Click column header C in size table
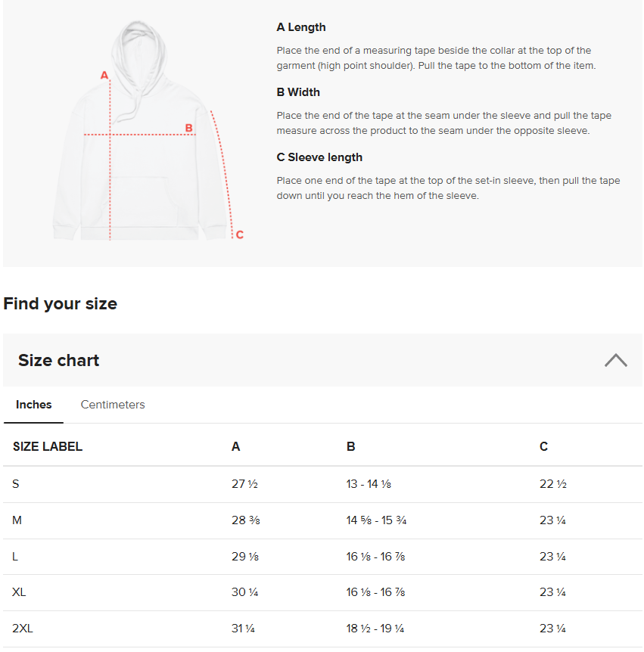644x652 pixels. pos(543,446)
